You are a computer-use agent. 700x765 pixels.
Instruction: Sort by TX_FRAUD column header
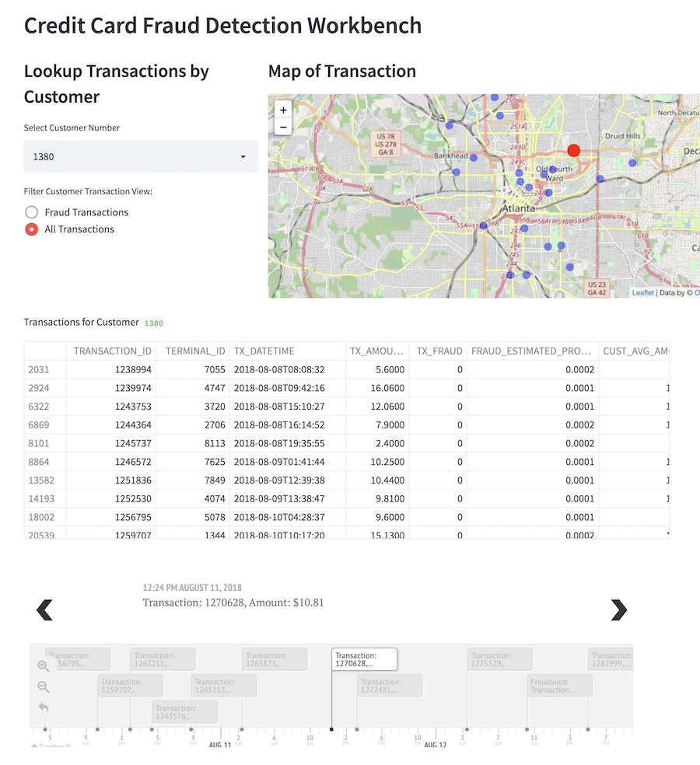(439, 351)
